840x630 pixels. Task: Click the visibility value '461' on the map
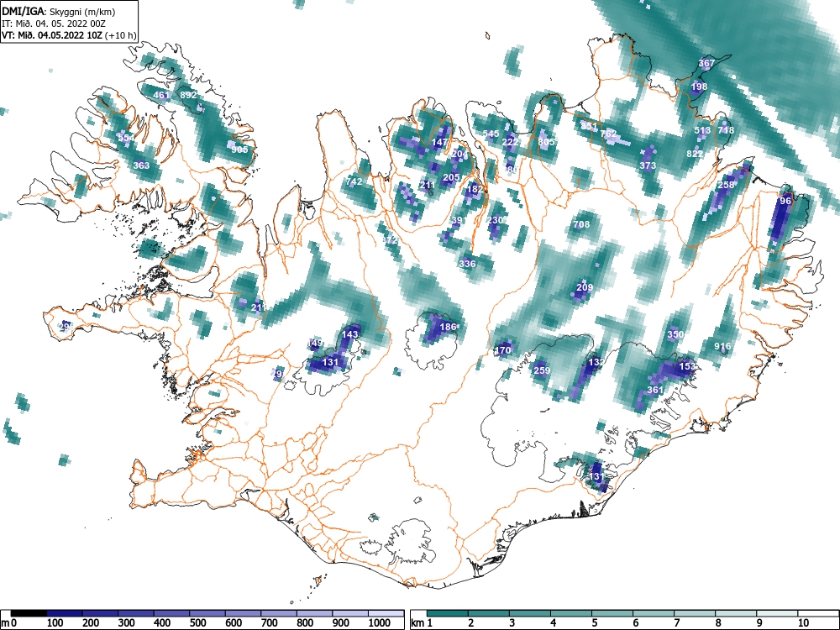tap(161, 96)
